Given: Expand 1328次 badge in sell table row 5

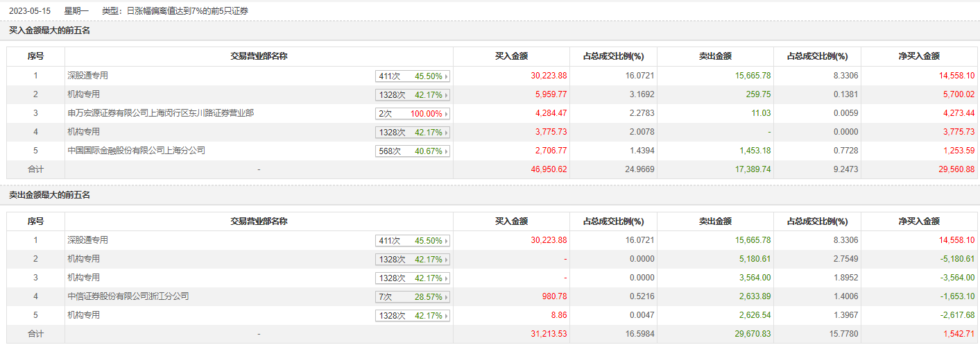Looking at the screenshot, I should tap(413, 316).
